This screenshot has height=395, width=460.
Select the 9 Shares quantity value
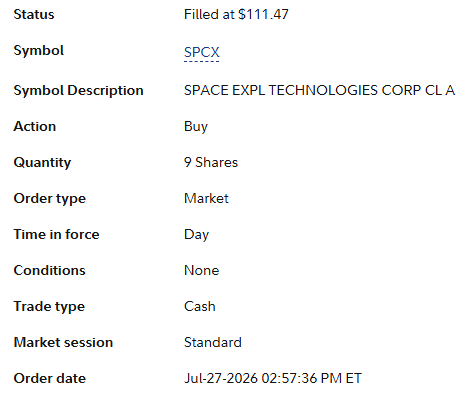coord(211,162)
